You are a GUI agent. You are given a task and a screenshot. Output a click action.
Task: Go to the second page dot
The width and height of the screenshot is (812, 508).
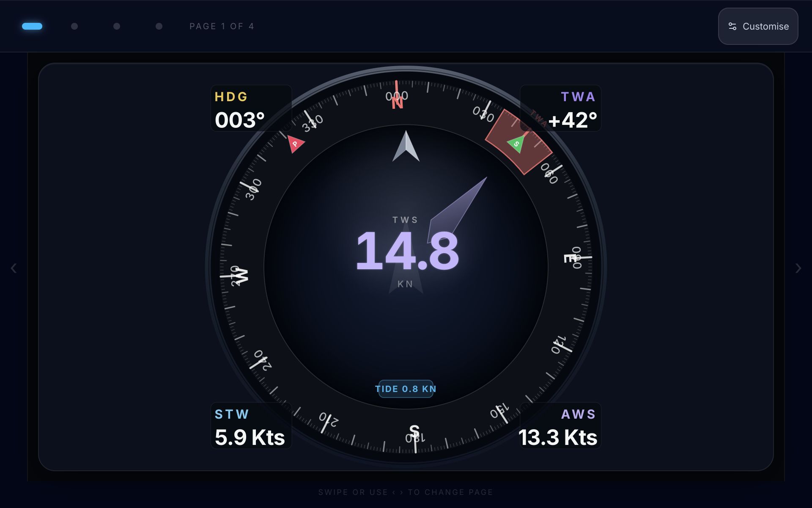(x=74, y=26)
